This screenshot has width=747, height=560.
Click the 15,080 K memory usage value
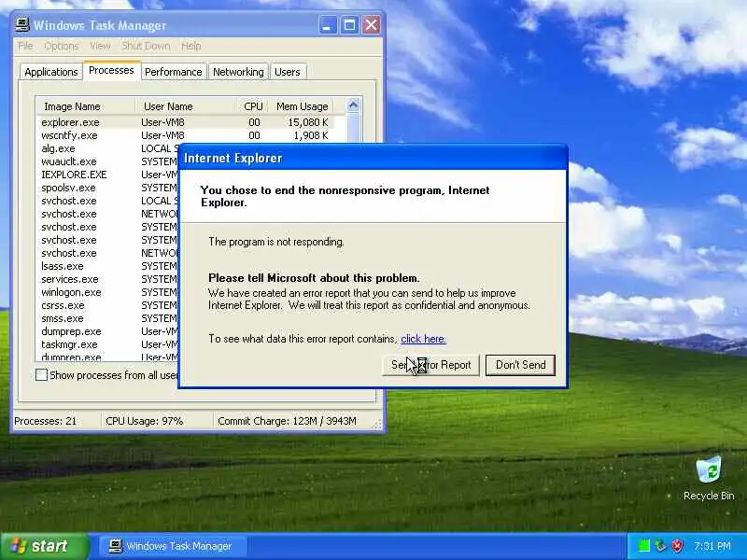pyautogui.click(x=308, y=122)
